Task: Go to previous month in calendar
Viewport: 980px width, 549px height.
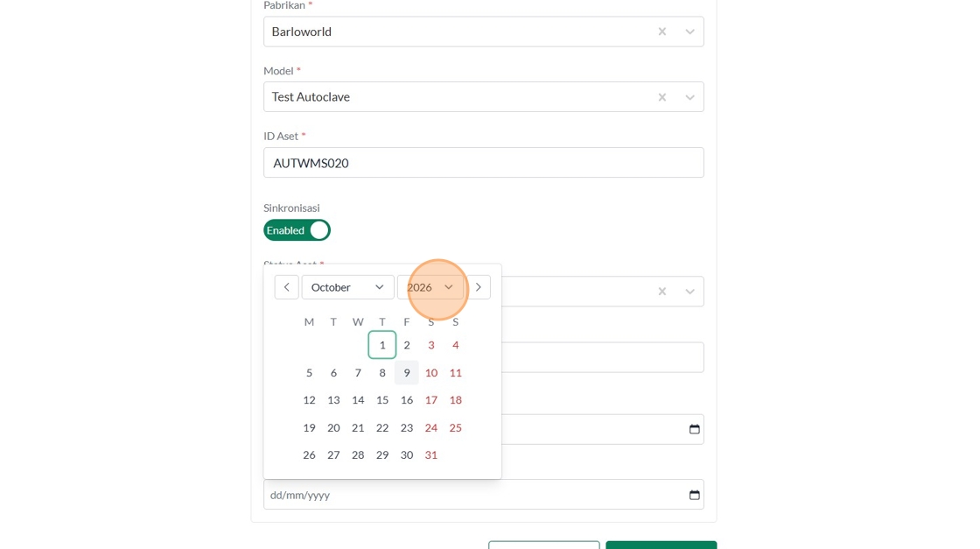Action: (286, 287)
